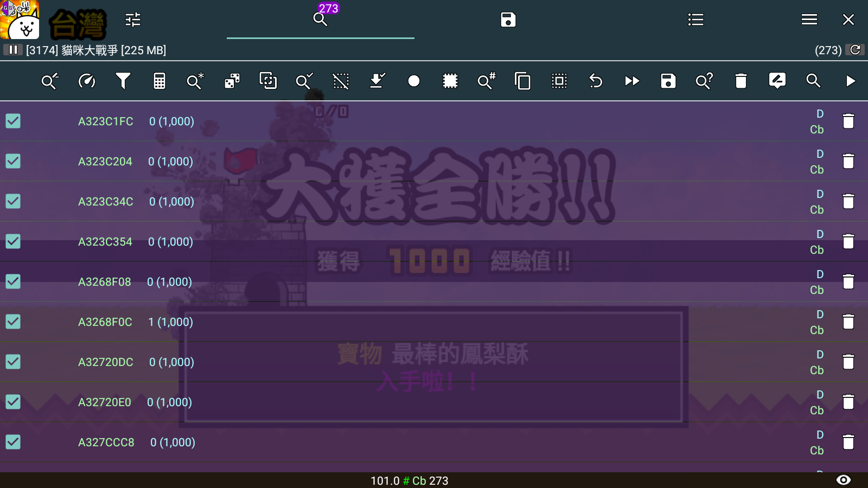Delete the A3268F0C result row
The width and height of the screenshot is (868, 488).
pos(848,322)
